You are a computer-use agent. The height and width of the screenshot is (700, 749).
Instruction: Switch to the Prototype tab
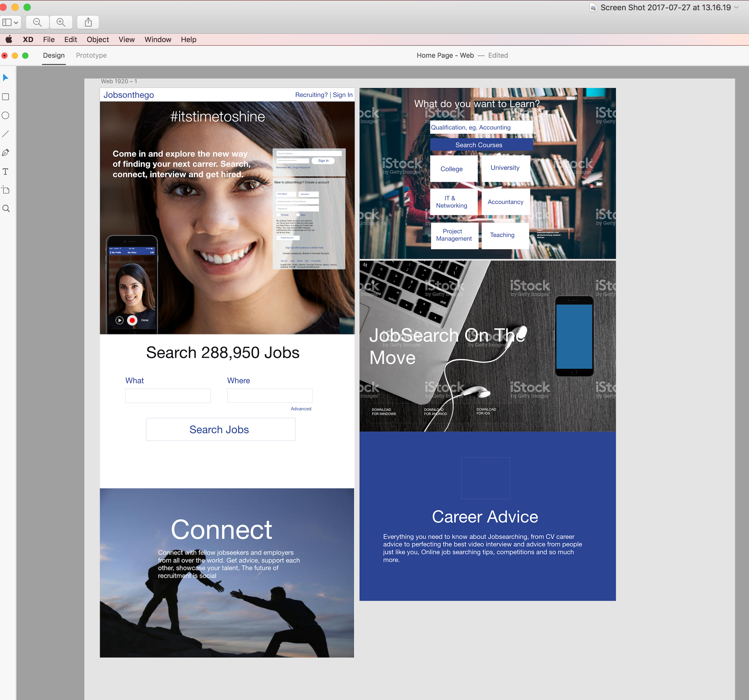pyautogui.click(x=91, y=55)
